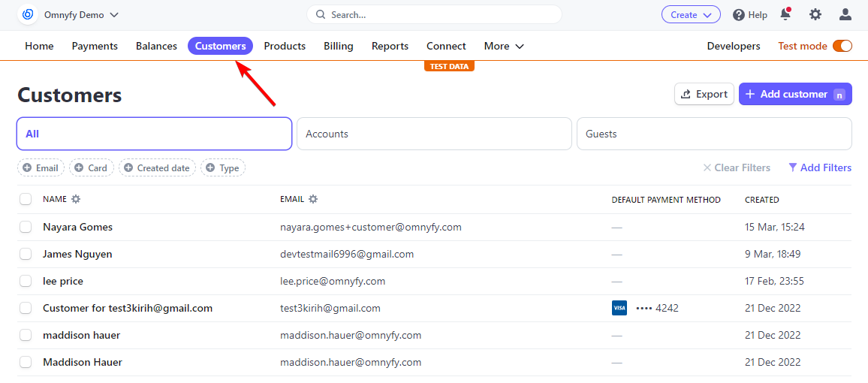868x383 pixels.
Task: Add the Card filter chip
Action: pyautogui.click(x=92, y=167)
